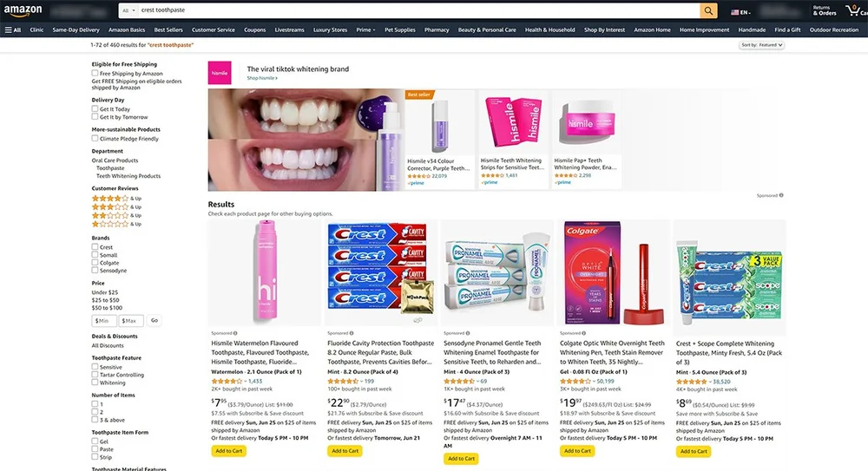Click the US flag language icon

[734, 11]
